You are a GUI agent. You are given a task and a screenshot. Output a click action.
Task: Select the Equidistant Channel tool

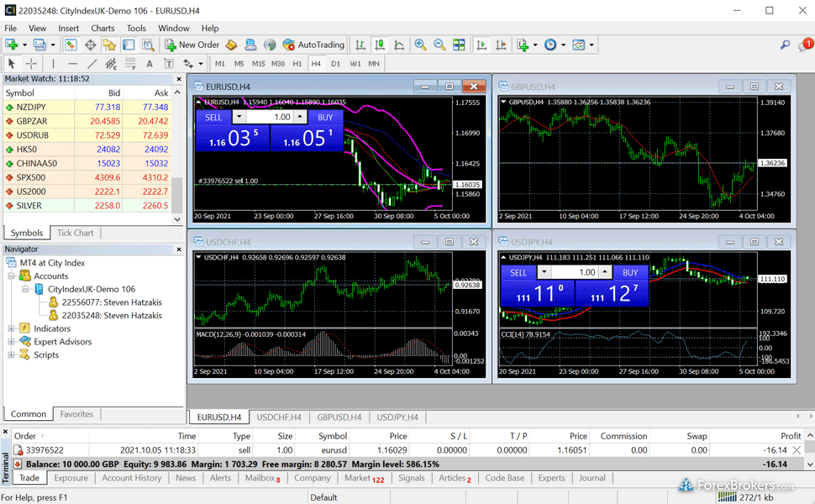[x=111, y=63]
